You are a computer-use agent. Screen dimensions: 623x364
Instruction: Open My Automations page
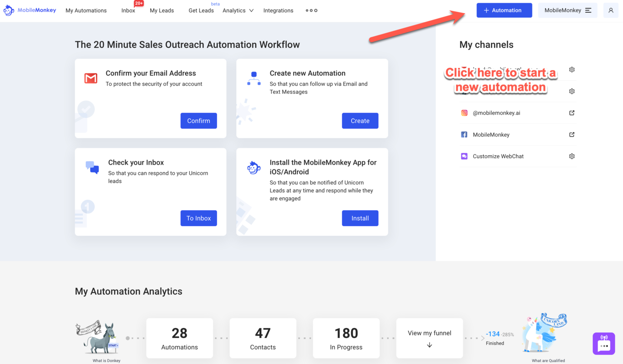86,10
